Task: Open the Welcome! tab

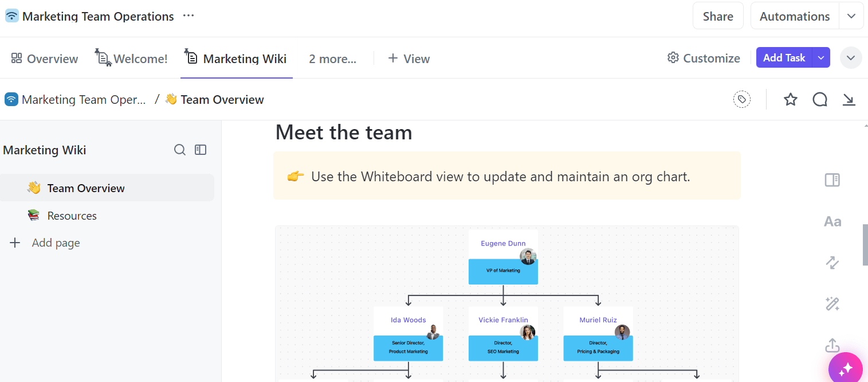Action: [x=131, y=59]
